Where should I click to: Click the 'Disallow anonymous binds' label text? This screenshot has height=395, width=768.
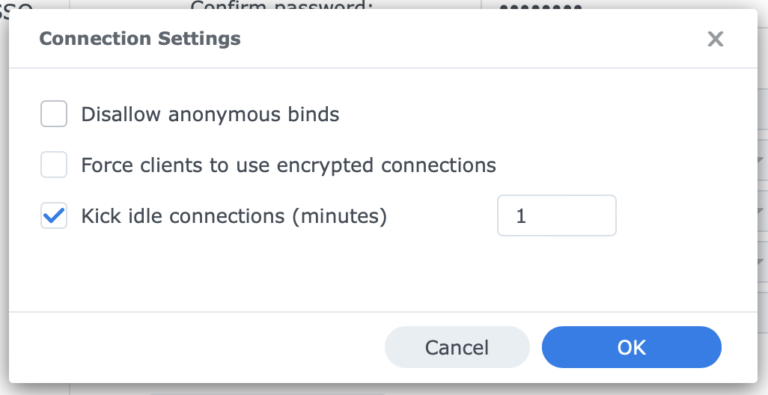coord(210,114)
